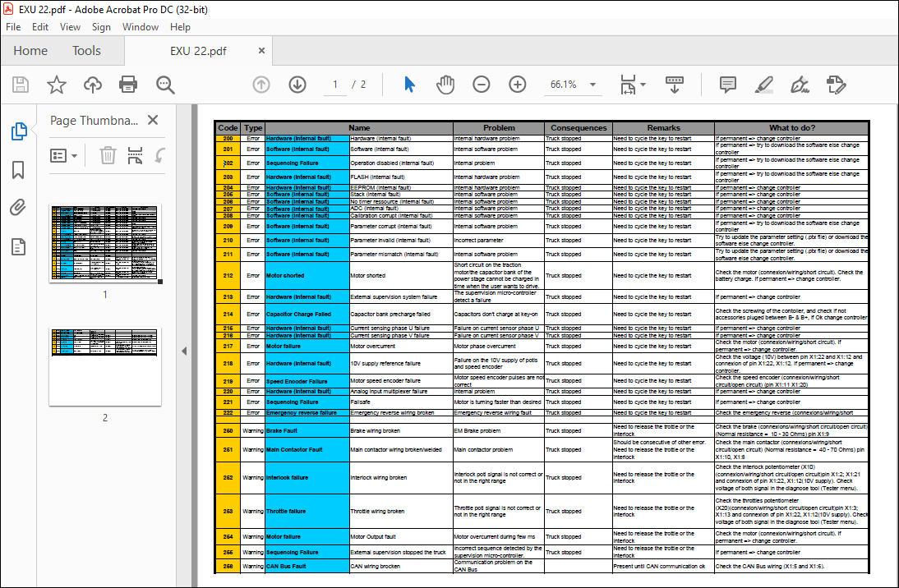The width and height of the screenshot is (899, 588).
Task: Open the Find toolbar via magnifier icon
Action: tap(165, 85)
